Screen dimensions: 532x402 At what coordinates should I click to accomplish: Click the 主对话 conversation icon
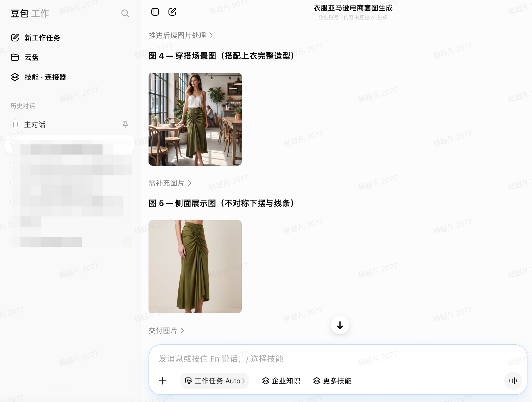pyautogui.click(x=15, y=124)
